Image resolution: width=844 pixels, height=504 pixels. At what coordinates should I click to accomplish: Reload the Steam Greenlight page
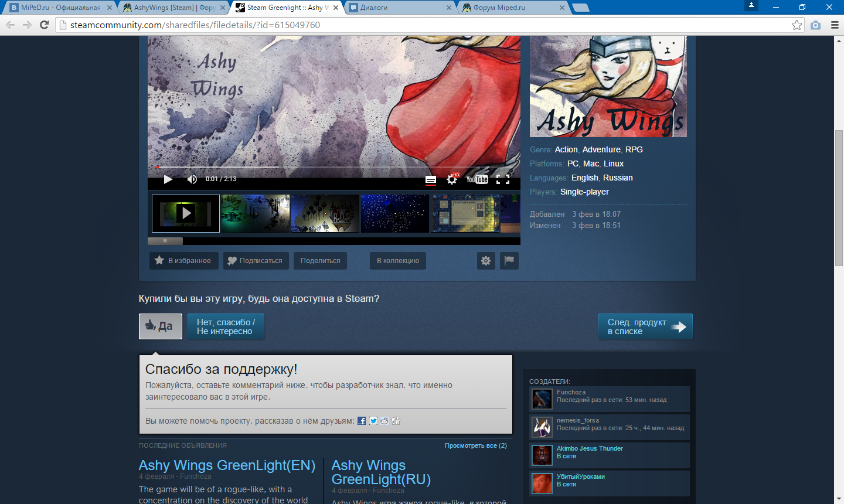point(44,25)
